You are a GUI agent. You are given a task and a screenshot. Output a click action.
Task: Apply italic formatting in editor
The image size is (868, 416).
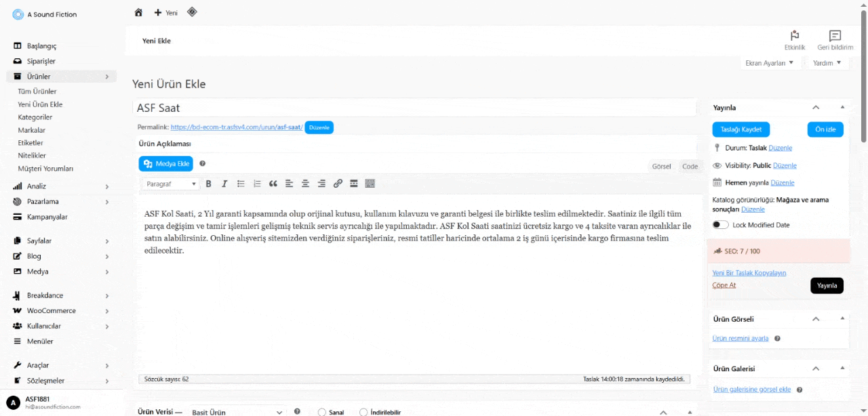pos(224,184)
